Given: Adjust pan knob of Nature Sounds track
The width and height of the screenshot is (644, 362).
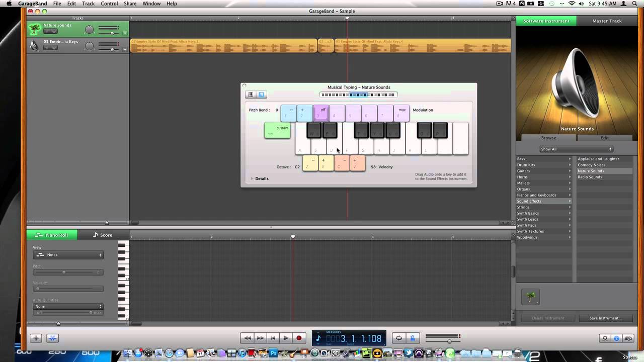Looking at the screenshot, I should [89, 30].
